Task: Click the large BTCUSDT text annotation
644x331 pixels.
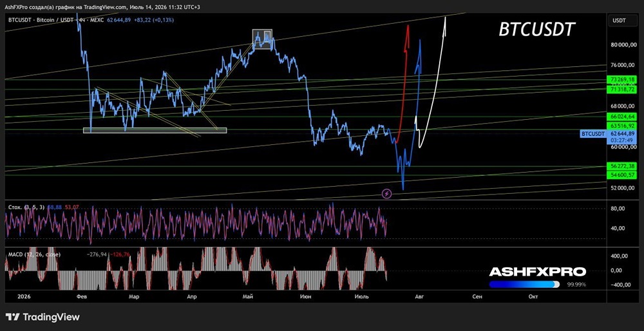Action: tap(537, 30)
